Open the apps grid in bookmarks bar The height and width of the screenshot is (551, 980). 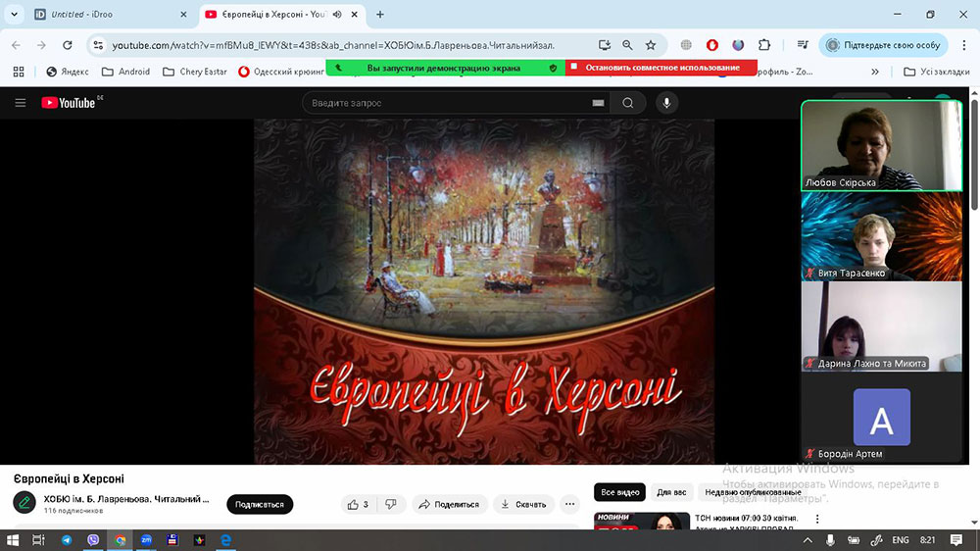(19, 72)
